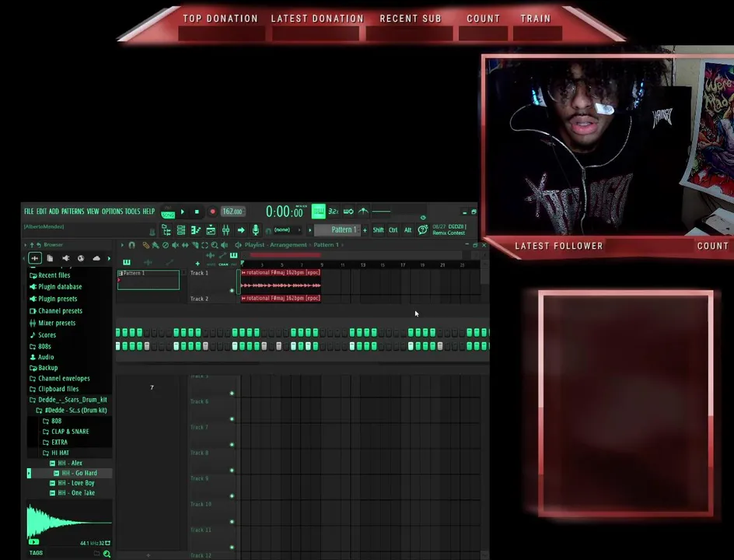Expand the Mixer presets folder

click(x=52, y=323)
